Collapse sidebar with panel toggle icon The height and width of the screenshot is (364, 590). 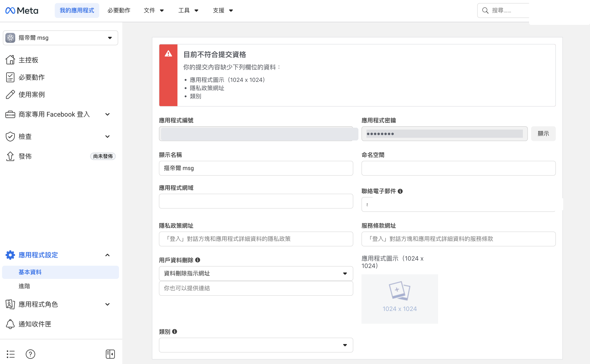(x=110, y=354)
